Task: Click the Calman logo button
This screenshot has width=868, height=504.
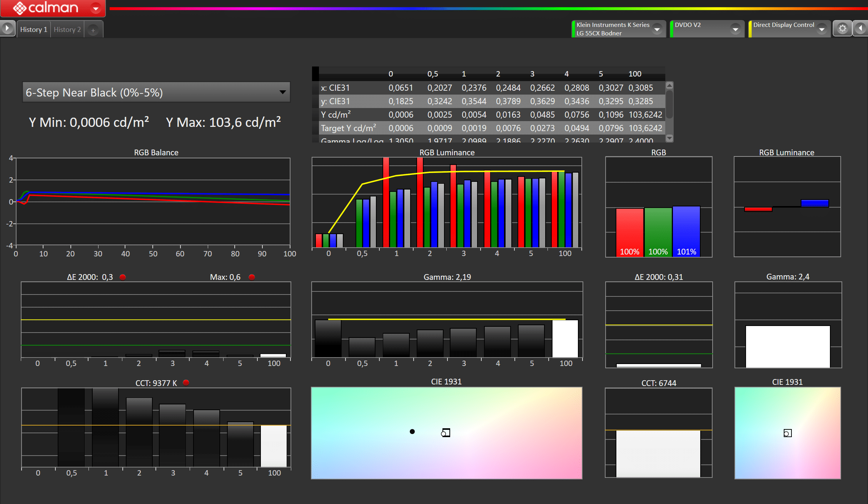Action: pyautogui.click(x=45, y=8)
